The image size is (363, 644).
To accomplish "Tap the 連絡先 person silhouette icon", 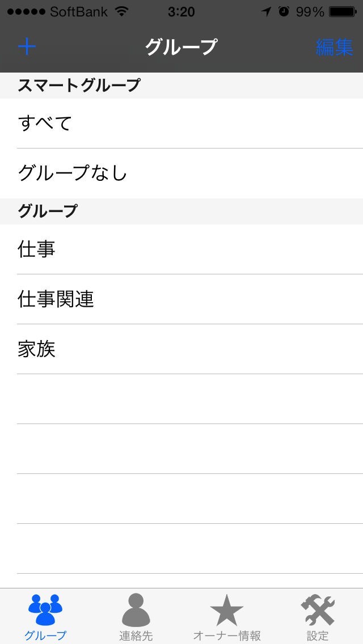I will tap(136, 609).
